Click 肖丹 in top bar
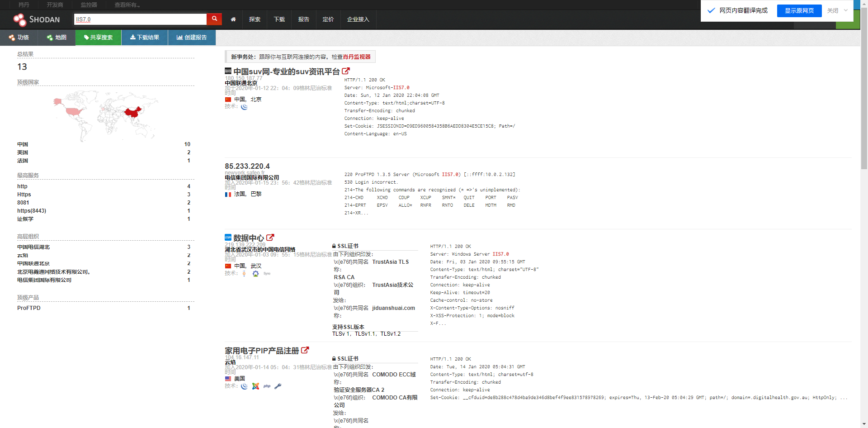 click(x=24, y=5)
